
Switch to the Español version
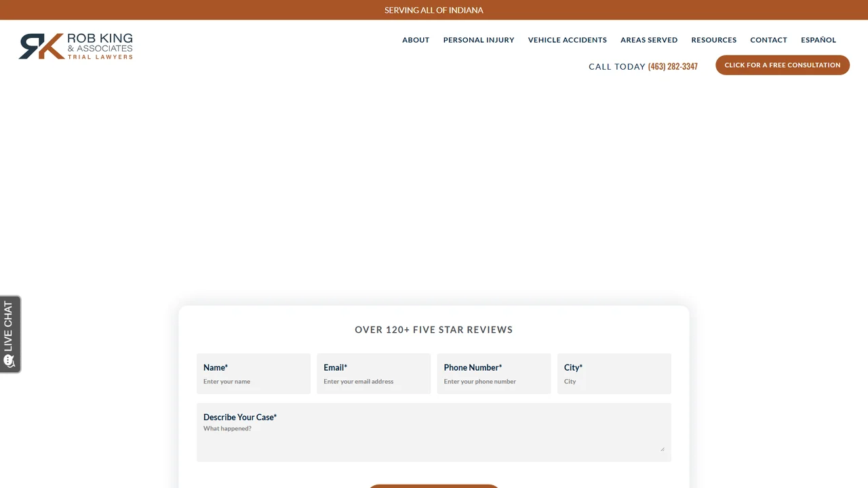point(818,40)
